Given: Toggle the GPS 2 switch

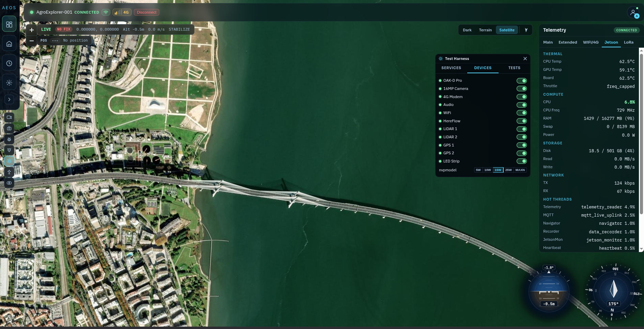Looking at the screenshot, I should [x=522, y=153].
